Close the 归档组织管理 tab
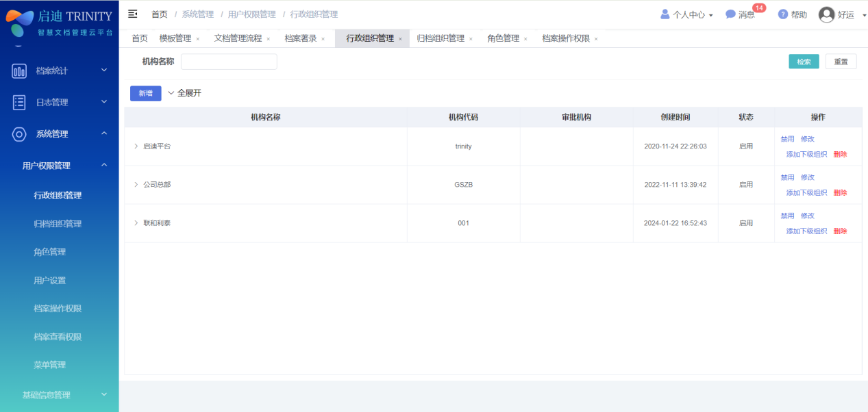Screen dimensions: 868x412 [471, 39]
